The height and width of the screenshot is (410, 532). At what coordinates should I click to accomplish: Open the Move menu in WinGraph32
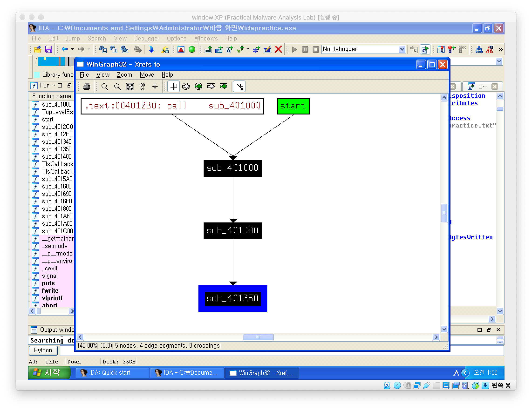tap(147, 75)
